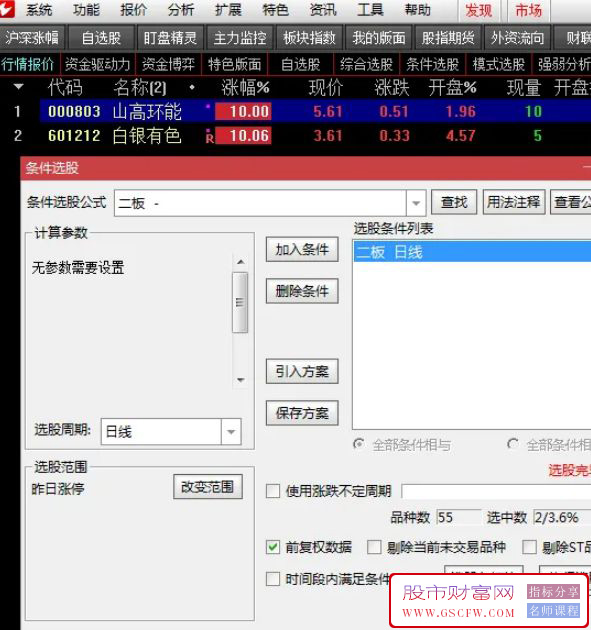Open the 选股周期 dropdown arrow

click(231, 432)
